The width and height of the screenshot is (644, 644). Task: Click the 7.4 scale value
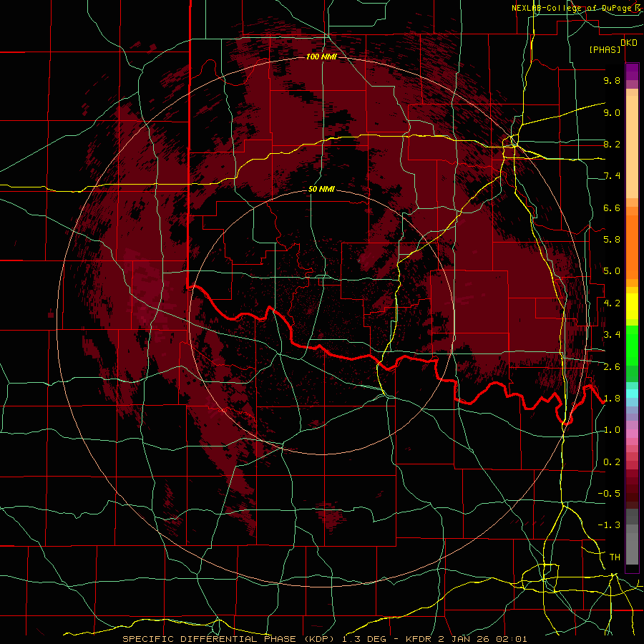click(612, 176)
